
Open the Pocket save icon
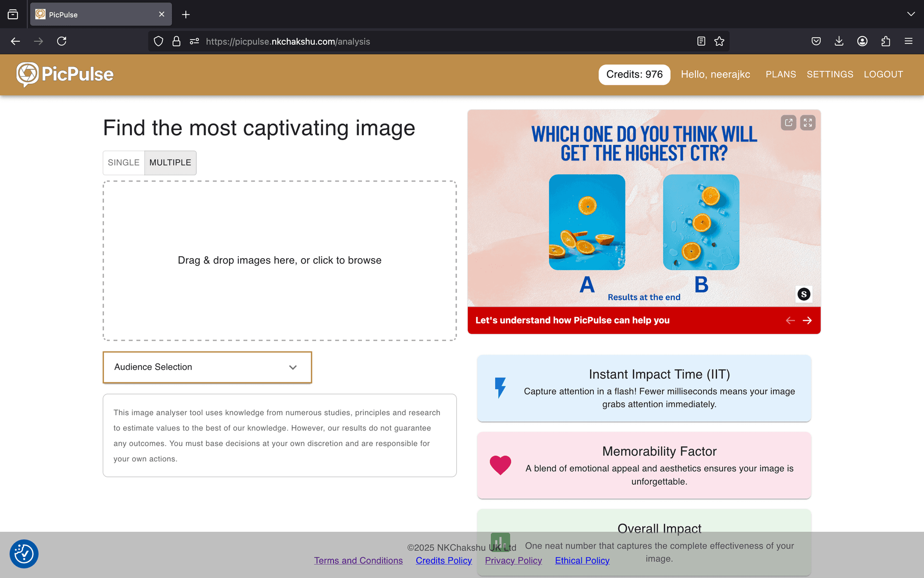coord(816,41)
